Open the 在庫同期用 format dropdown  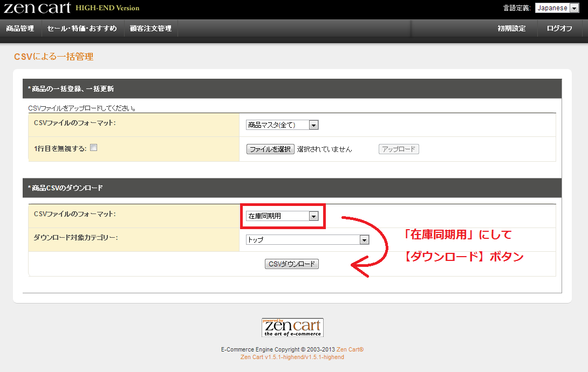[x=282, y=216]
